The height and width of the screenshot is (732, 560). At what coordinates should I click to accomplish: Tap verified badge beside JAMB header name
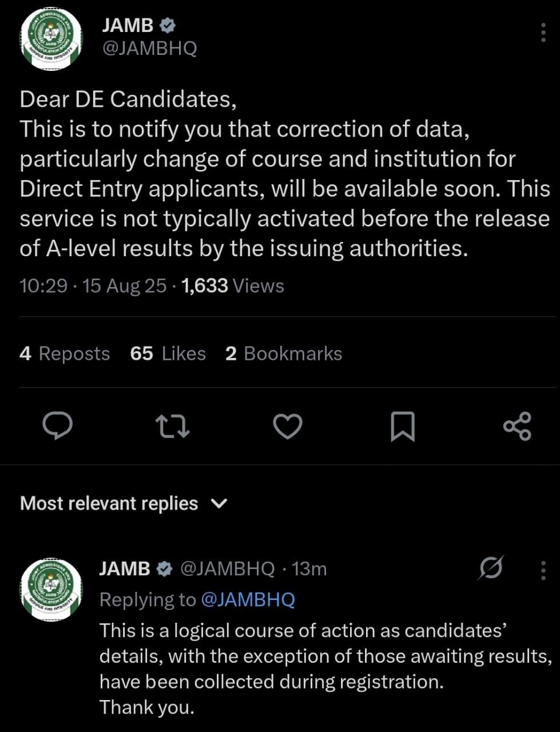point(167,25)
